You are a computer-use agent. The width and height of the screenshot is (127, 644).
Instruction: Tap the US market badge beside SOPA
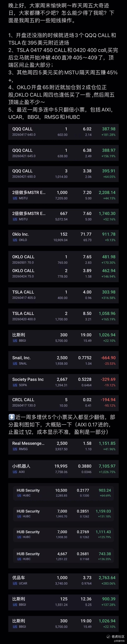tap(15, 385)
